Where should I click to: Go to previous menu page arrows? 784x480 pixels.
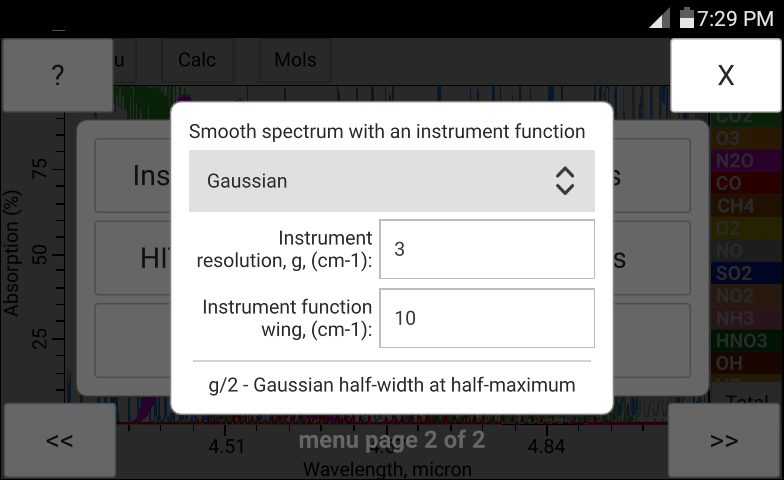pyautogui.click(x=59, y=440)
